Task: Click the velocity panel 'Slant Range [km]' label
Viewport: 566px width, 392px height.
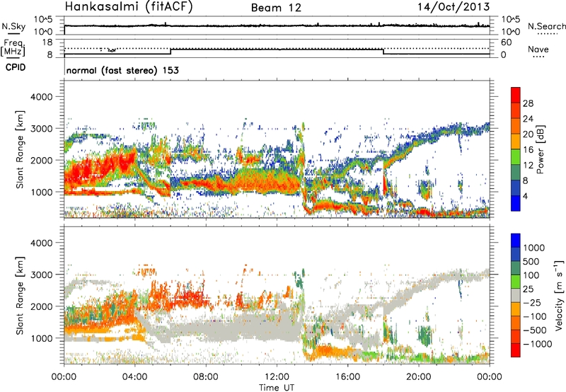Action: coord(20,296)
